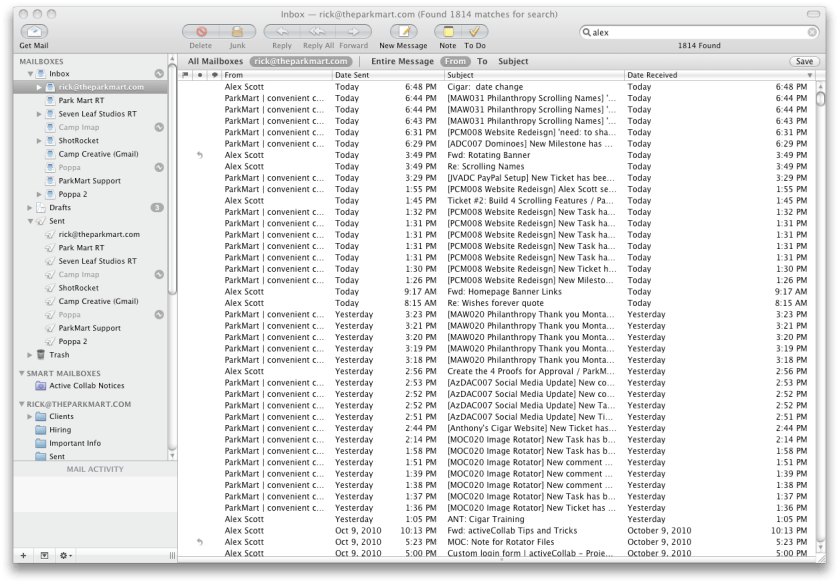
Task: Expand the Clients folder in sidebar
Action: (29, 416)
